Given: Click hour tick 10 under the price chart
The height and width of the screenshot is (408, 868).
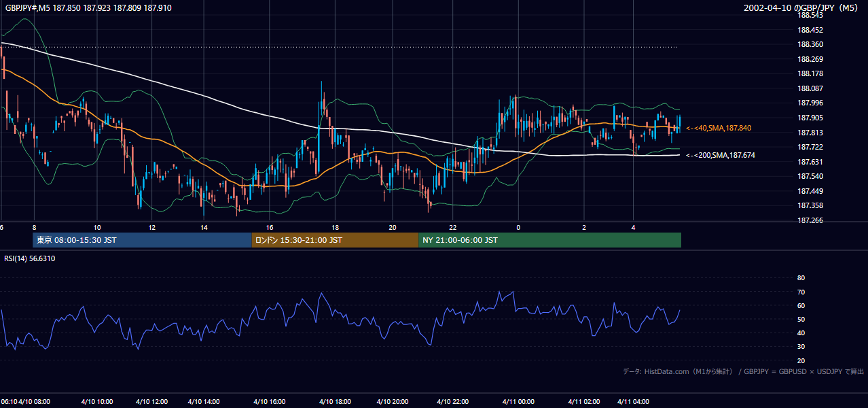Looking at the screenshot, I should point(97,227).
